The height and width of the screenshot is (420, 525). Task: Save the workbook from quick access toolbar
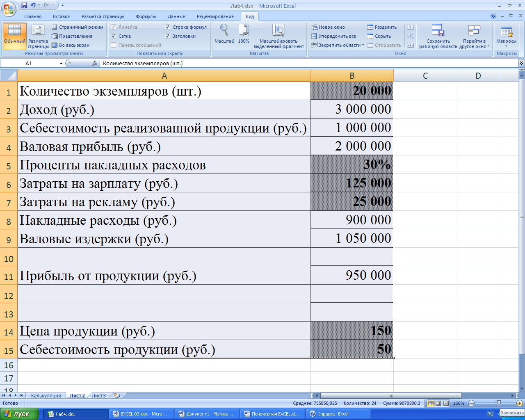point(24,5)
